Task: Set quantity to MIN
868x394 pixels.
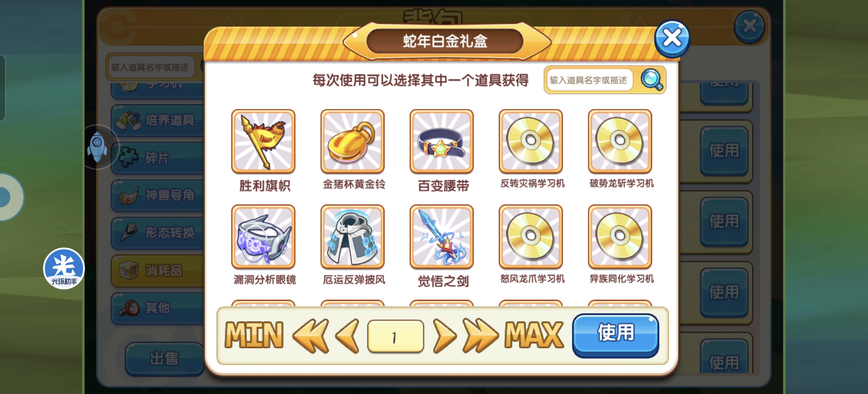Action: point(254,335)
